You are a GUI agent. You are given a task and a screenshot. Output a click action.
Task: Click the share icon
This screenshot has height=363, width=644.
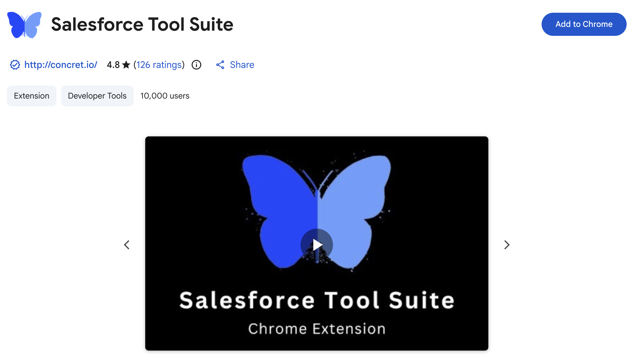(x=220, y=65)
